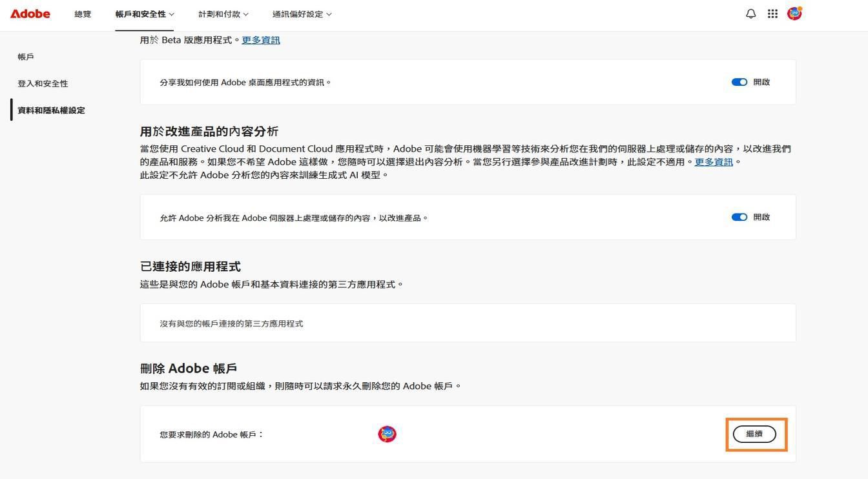The image size is (868, 479).
Task: Open the Adobe apps grid launcher
Action: 772,12
